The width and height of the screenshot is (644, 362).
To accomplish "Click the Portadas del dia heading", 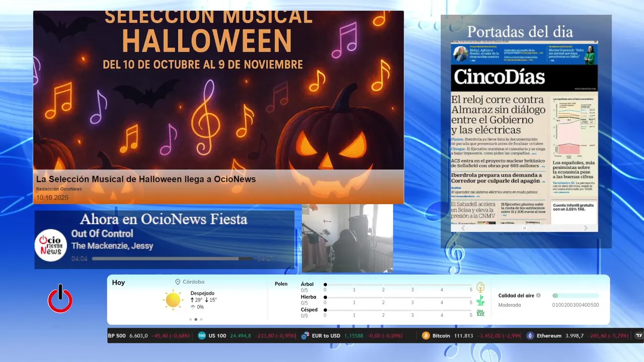I will click(520, 32).
